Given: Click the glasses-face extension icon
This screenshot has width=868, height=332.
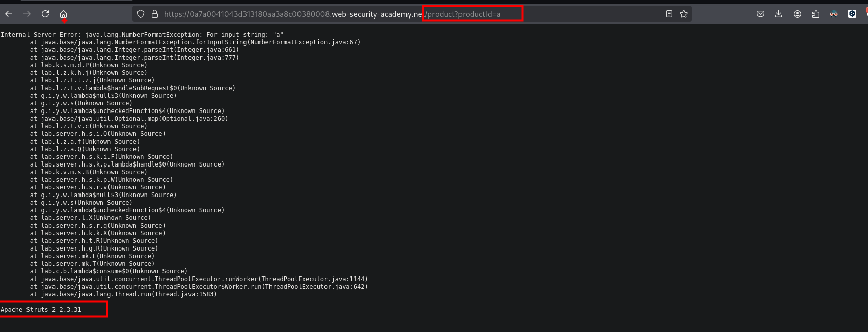Looking at the screenshot, I should pyautogui.click(x=834, y=14).
